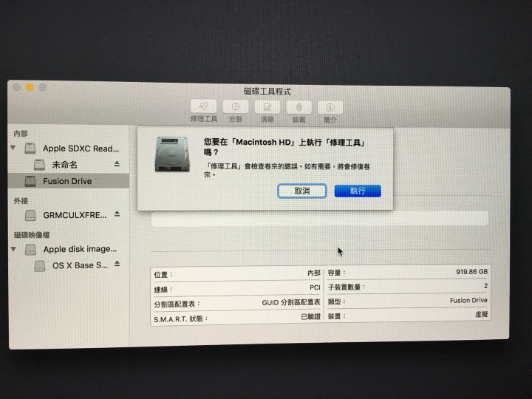Click the GRMCULXFRE drive icon

click(30, 215)
